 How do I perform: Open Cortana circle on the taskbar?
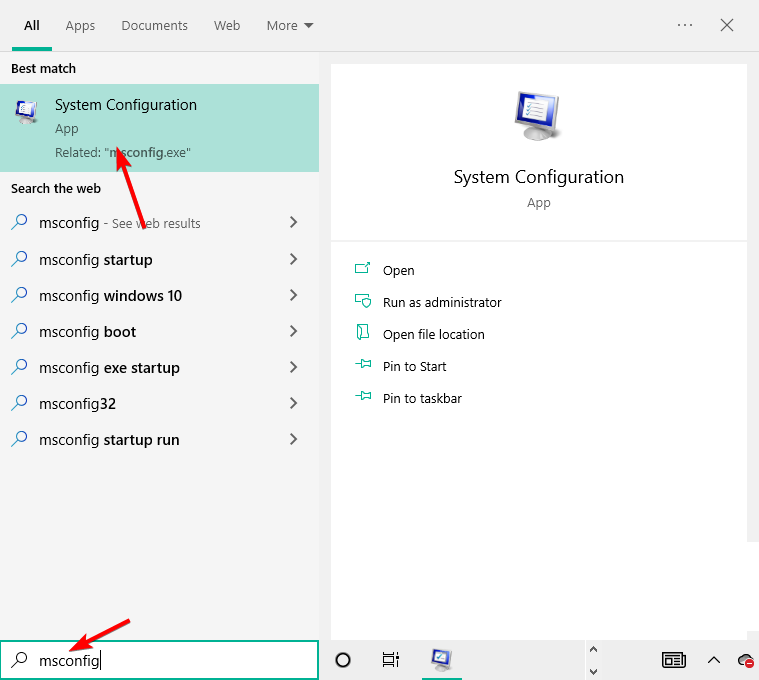[343, 660]
